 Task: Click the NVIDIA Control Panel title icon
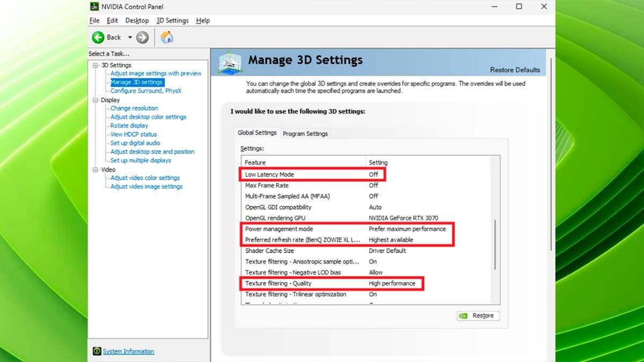click(94, 7)
